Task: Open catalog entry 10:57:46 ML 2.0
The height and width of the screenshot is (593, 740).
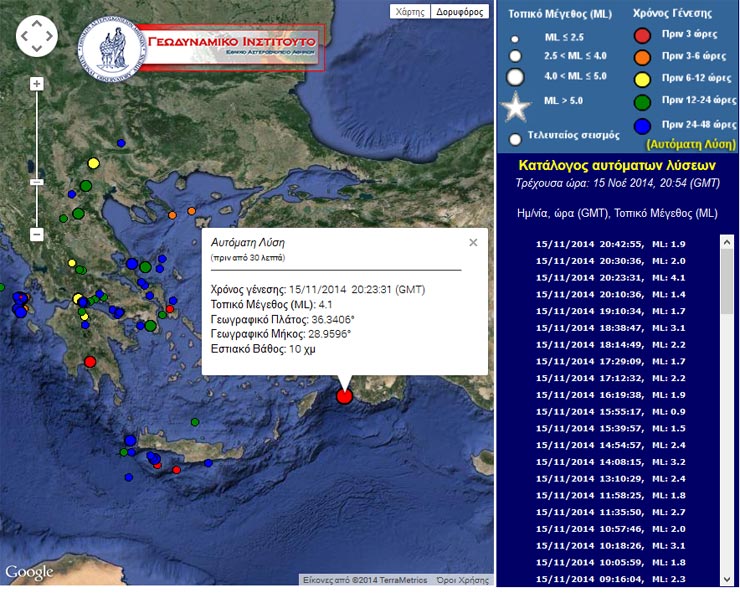Action: coord(611,529)
